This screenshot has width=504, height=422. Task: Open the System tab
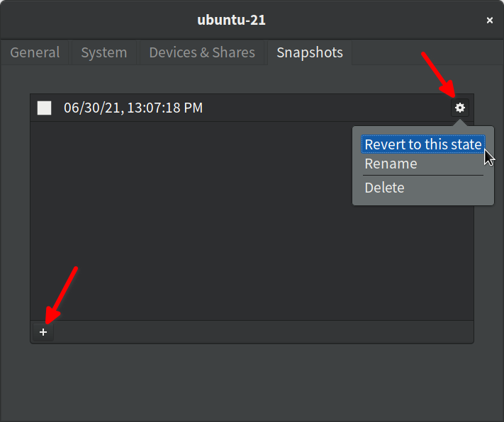coord(103,52)
